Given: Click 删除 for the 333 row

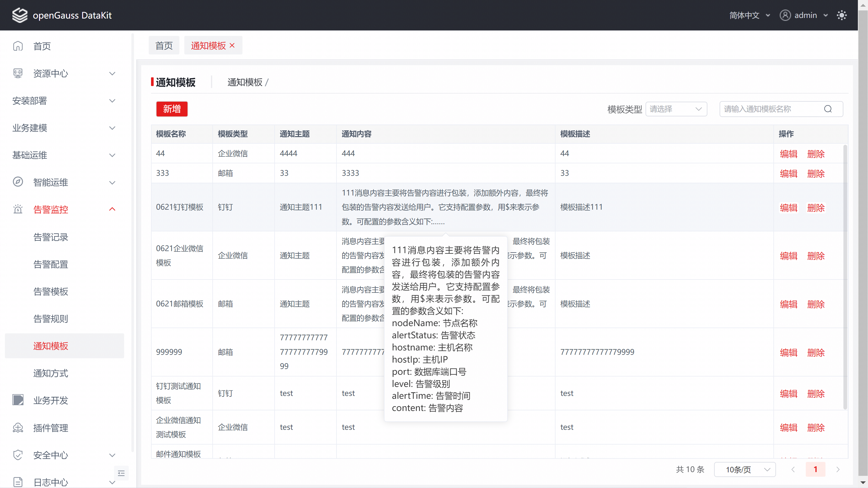Looking at the screenshot, I should 815,174.
